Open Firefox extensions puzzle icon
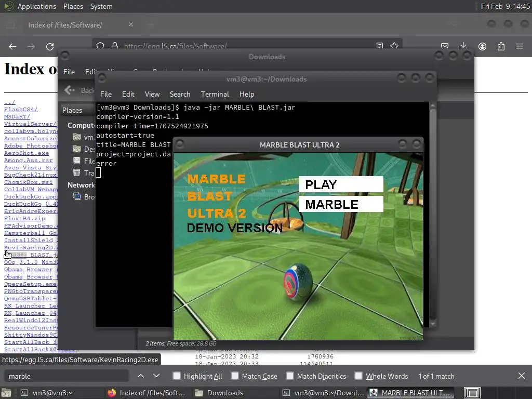 coord(501,46)
